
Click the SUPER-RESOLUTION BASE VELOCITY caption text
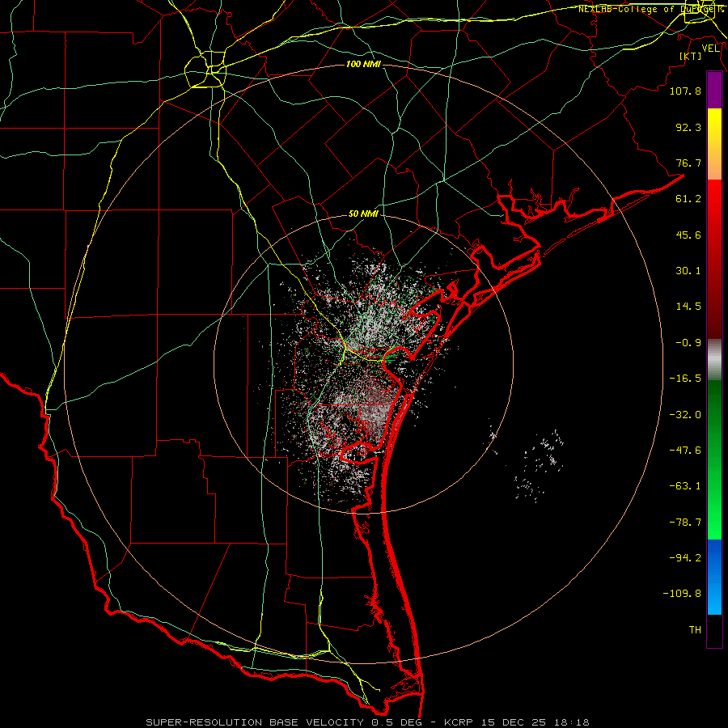click(x=255, y=722)
